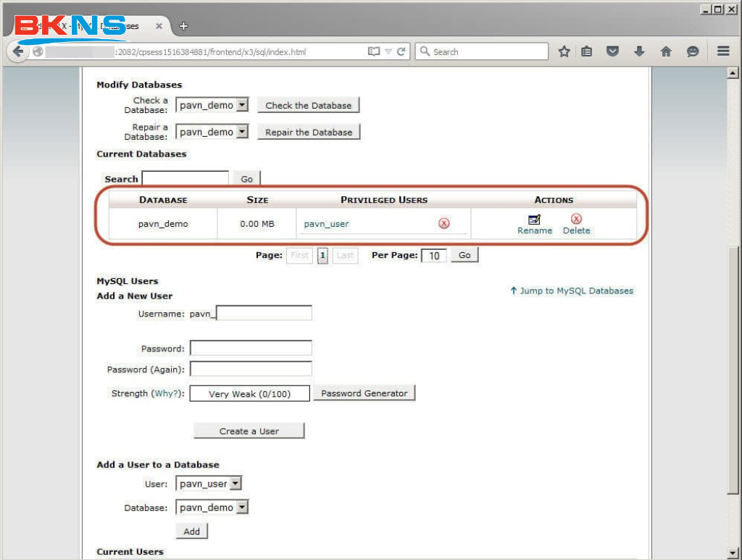Screen dimensions: 742x560
Task: Open the Check a Database dropdown
Action: 242,105
